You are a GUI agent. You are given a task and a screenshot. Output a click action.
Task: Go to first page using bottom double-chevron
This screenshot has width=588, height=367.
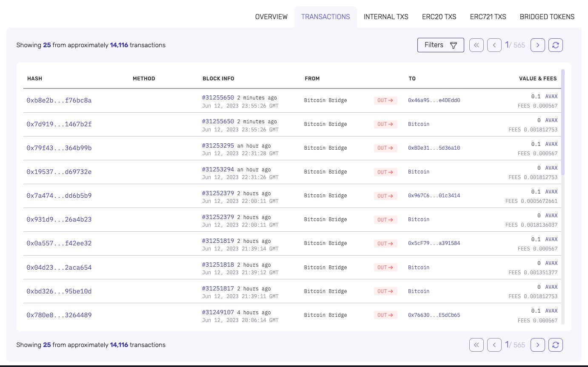point(477,345)
